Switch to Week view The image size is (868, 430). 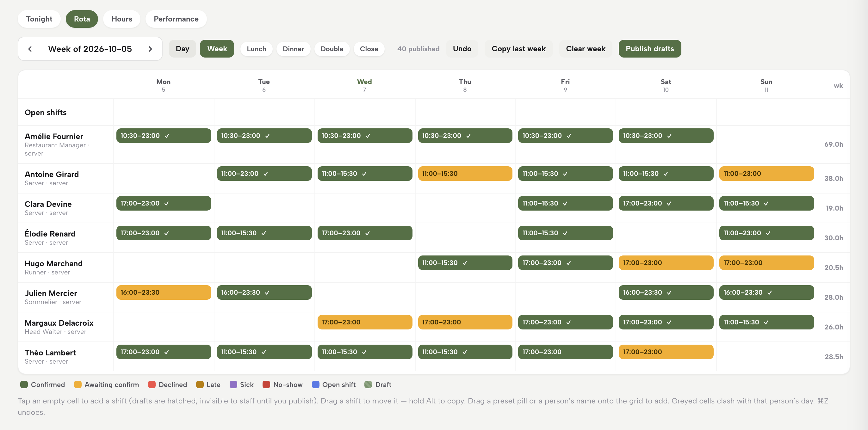217,49
